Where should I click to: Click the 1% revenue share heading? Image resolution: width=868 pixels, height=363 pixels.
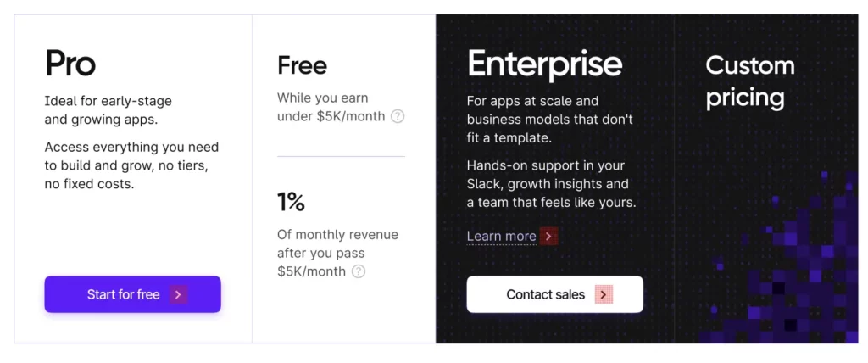(x=291, y=202)
